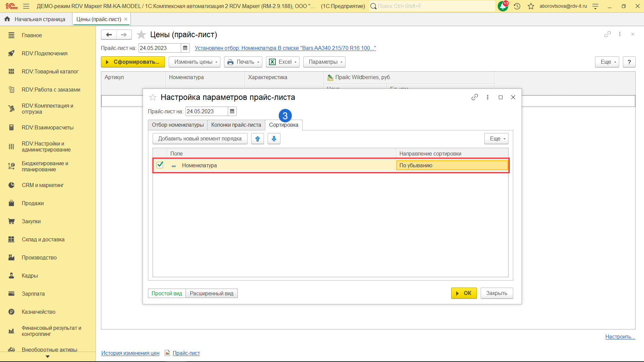Image resolution: width=644 pixels, height=362 pixels.
Task: Open the Excel dropdown menu
Action: [283, 62]
